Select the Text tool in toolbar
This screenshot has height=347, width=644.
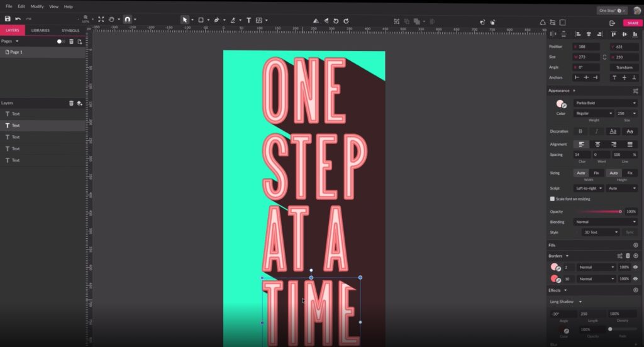[248, 20]
